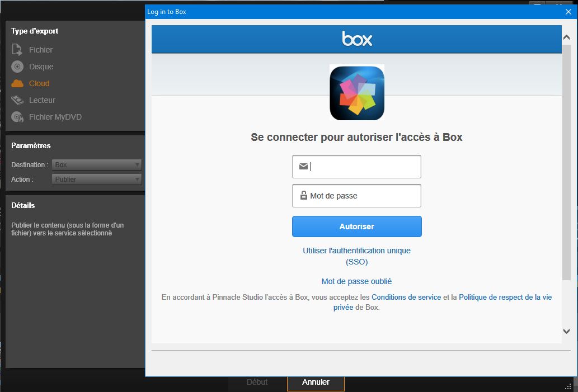Click the 'Publier le contenu' description text
Image resolution: width=578 pixels, height=392 pixels.
point(68,229)
